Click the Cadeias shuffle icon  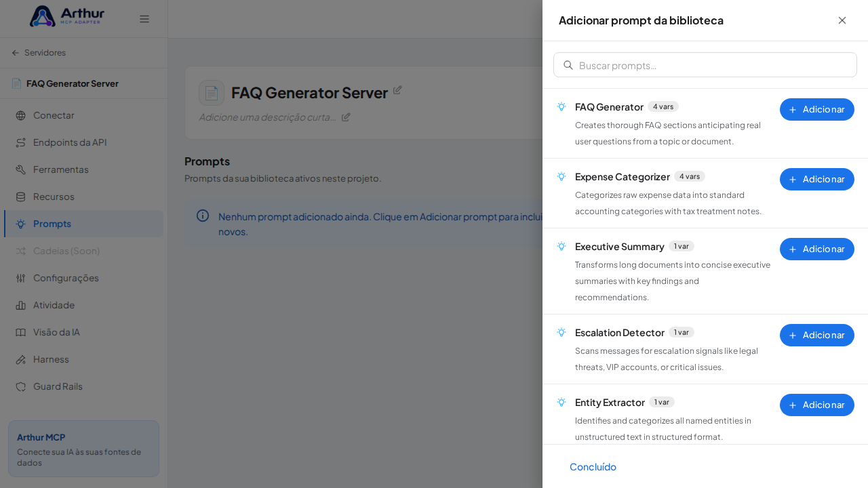20,251
